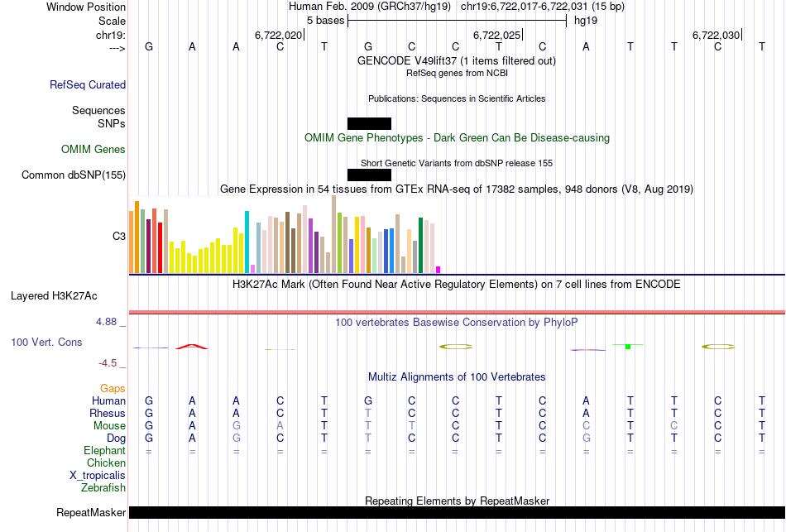Click the 5 bases scale bar
Image resolution: width=786 pixels, height=532 pixels.
point(458,21)
